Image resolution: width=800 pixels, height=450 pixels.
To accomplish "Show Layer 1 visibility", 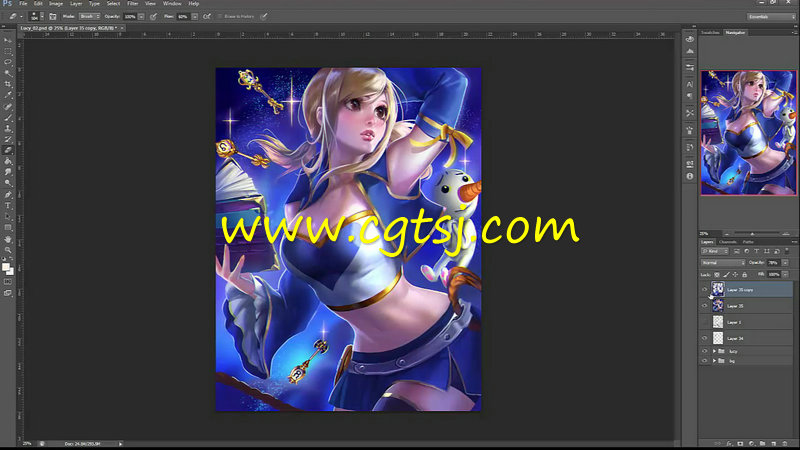I will pos(705,322).
